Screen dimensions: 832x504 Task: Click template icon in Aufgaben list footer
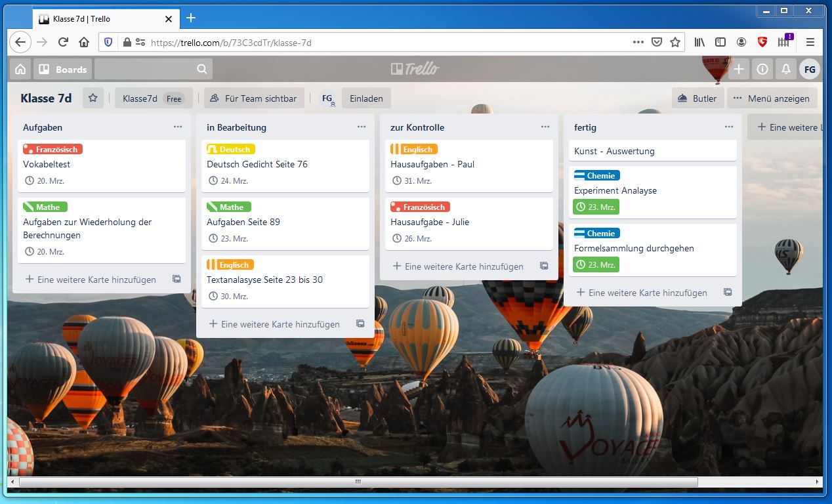[x=177, y=279]
